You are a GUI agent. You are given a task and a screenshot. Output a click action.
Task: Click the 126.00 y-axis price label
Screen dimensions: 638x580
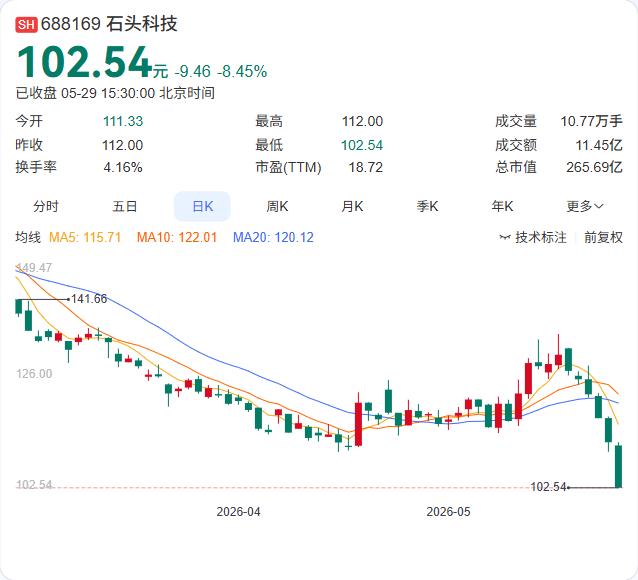point(34,374)
